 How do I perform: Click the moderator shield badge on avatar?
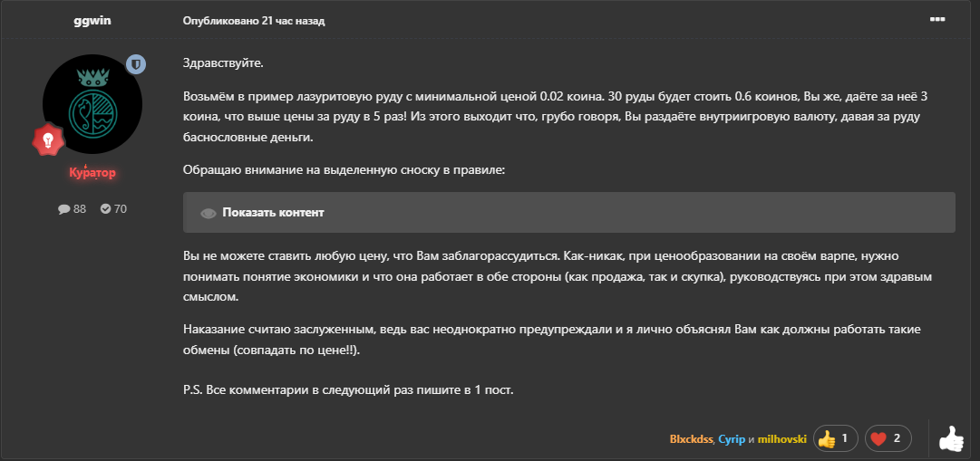pyautogui.click(x=136, y=64)
